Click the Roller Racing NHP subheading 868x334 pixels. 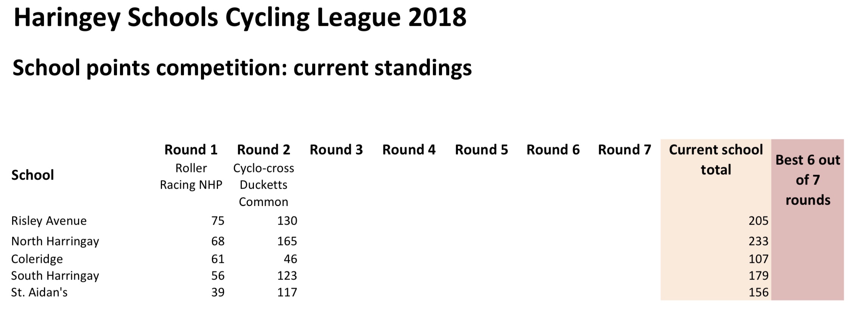191,176
